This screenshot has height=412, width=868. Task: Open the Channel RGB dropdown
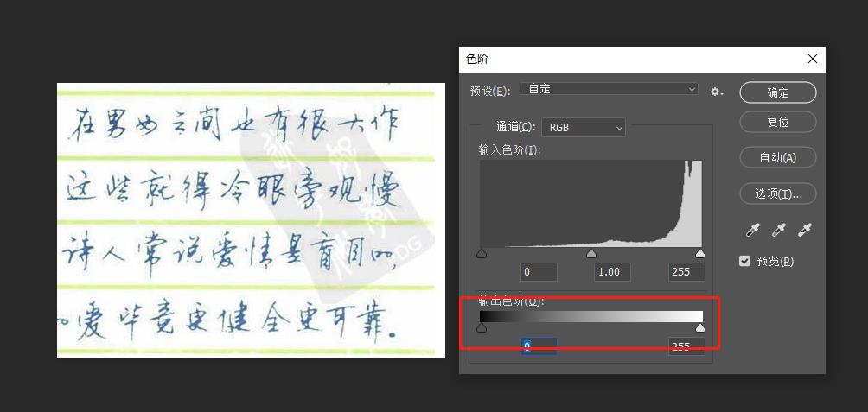coord(583,127)
